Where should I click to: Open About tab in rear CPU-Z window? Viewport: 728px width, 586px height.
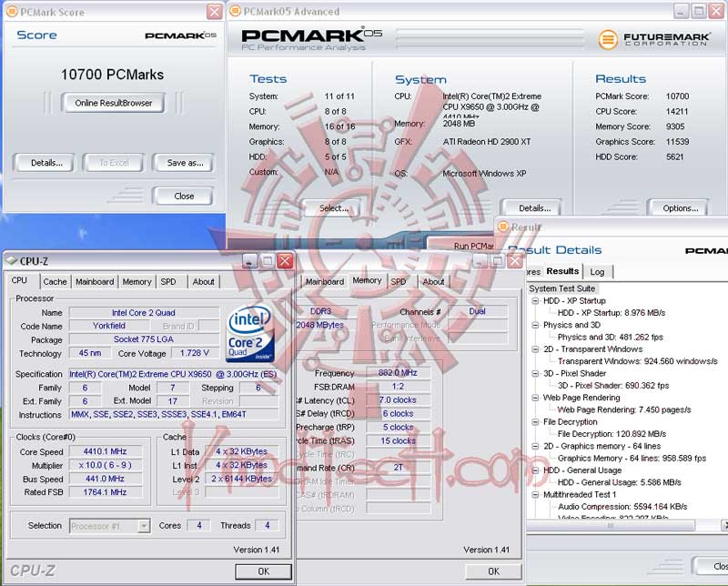coord(434,281)
